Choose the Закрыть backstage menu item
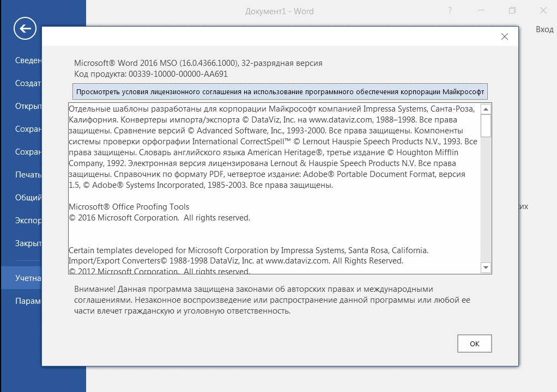The image size is (557, 392). [x=28, y=243]
